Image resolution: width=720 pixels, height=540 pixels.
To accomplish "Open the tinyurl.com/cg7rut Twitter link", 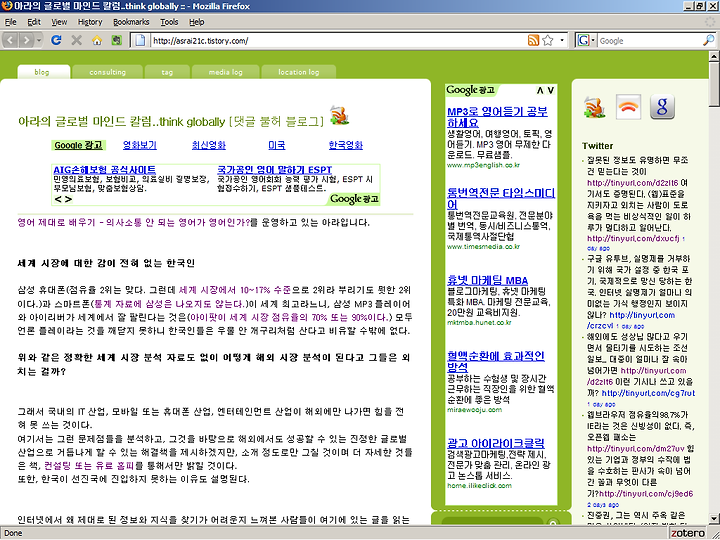I will click(x=648, y=394).
